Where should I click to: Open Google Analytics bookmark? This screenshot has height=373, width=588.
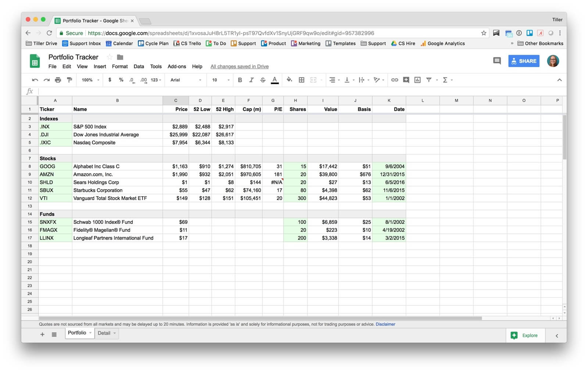(442, 43)
